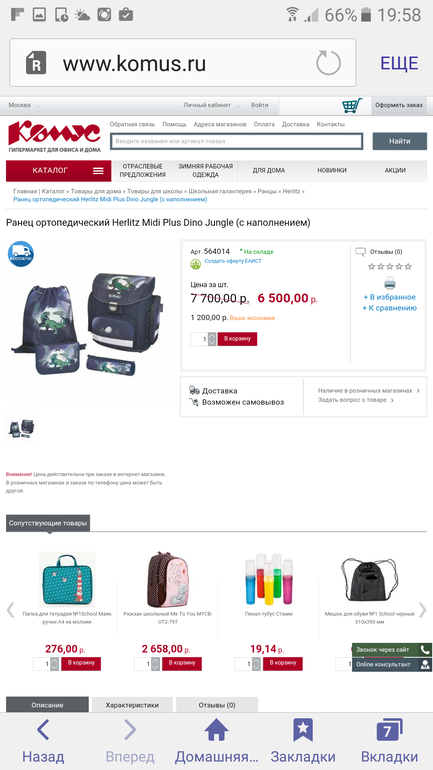Viewport: 433px width, 770px height.
Task: Open the Закладки bookmarks star icon
Action: 303,730
